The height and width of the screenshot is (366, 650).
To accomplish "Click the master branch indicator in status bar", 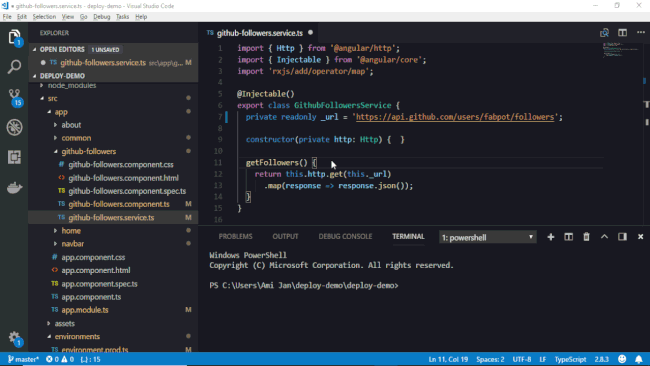I will coord(23,359).
